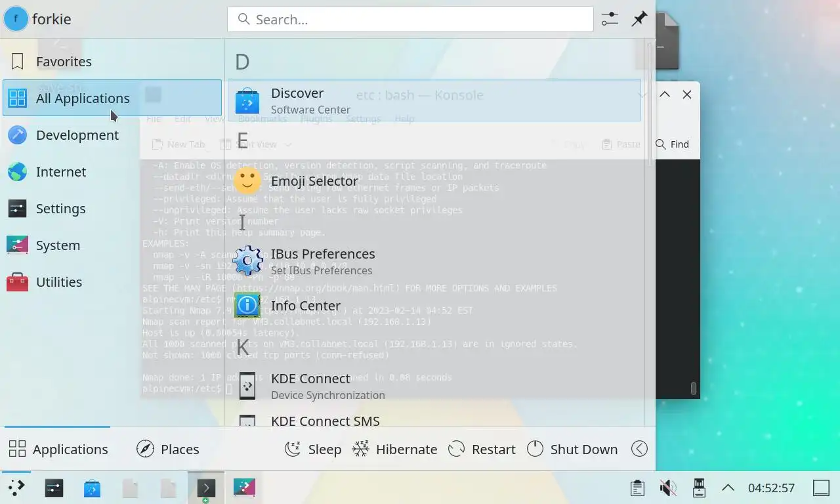Click the Restart button
Viewport: 840px width, 504px height.
click(482, 449)
